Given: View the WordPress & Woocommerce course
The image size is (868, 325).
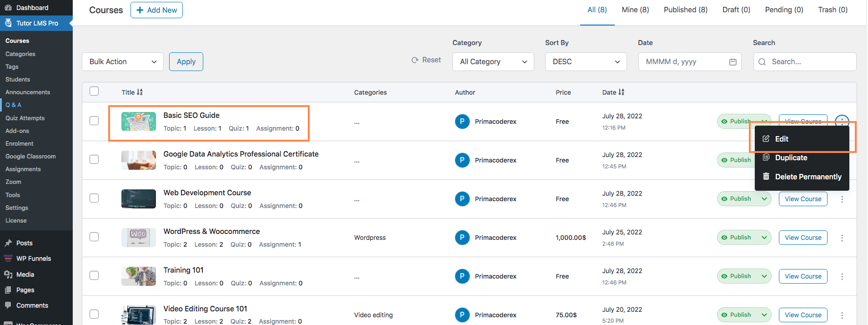Looking at the screenshot, I should tap(803, 238).
